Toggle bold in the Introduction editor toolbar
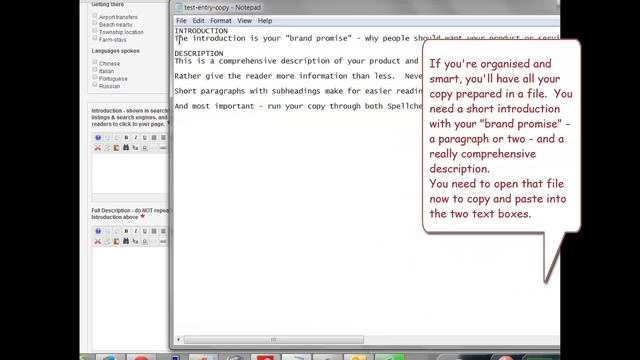Screen dimensions: 640x360 126,138
